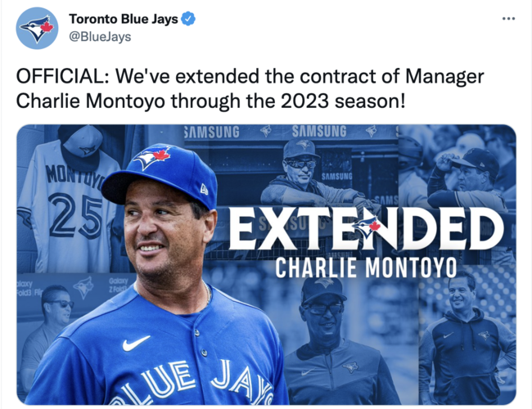Click the Blue Jays logo on the large cap

pos(151,158)
